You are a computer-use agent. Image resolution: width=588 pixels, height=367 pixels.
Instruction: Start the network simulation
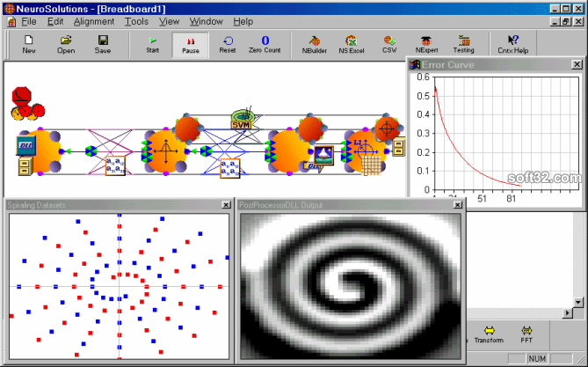[x=153, y=44]
